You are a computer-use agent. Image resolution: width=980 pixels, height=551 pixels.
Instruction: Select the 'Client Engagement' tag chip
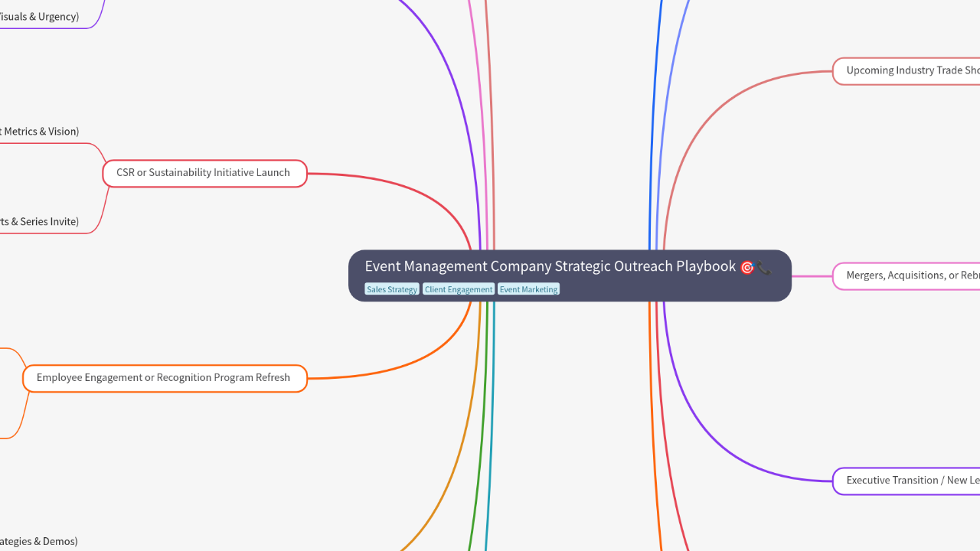point(459,289)
